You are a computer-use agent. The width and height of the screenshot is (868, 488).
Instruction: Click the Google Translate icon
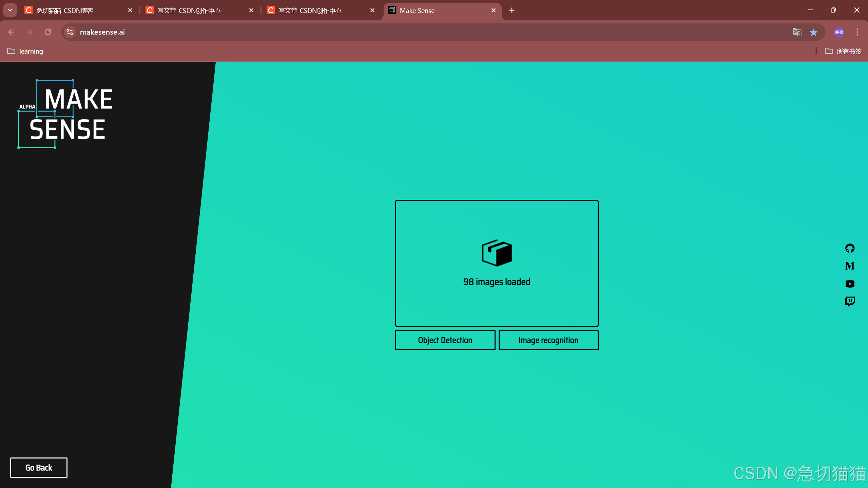(x=797, y=32)
